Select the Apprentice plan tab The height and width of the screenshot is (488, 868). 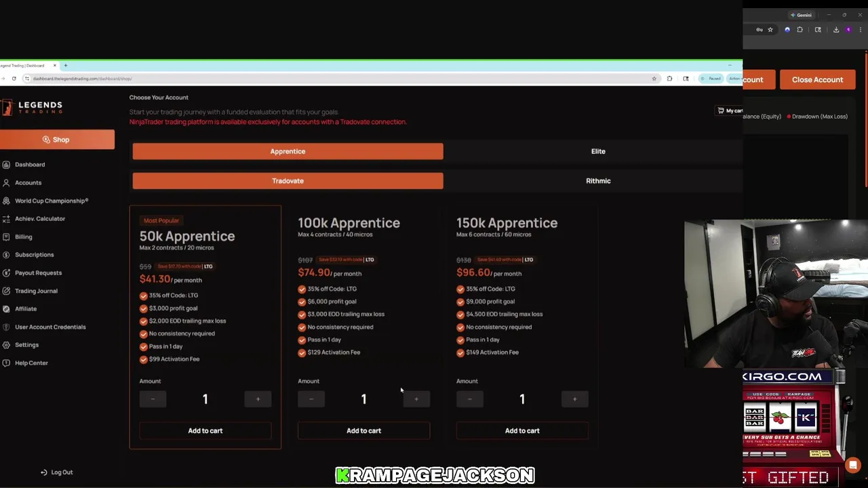point(288,151)
